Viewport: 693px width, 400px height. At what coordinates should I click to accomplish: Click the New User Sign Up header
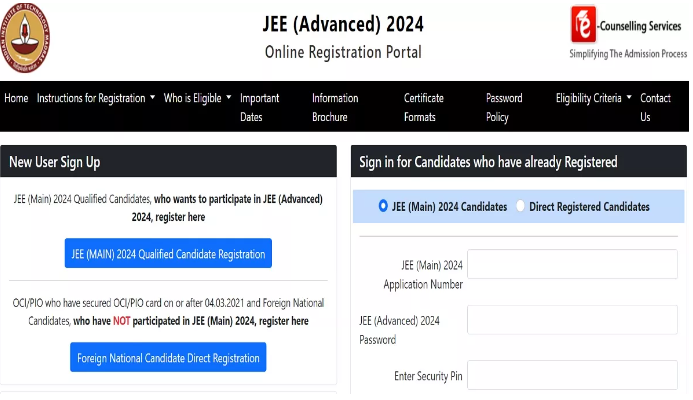point(55,162)
